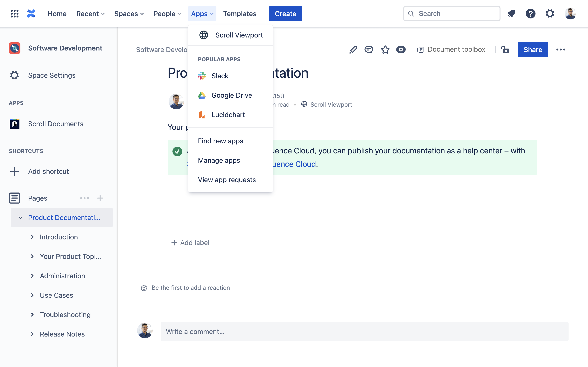Image resolution: width=588 pixels, height=367 pixels.
Task: Star this page as favorite
Action: coord(385,50)
